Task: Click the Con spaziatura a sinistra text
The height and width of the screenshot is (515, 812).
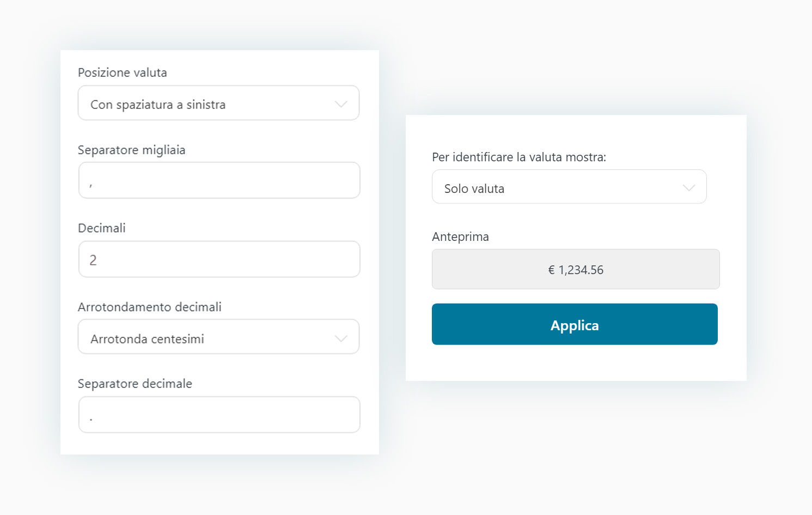Action: [158, 105]
